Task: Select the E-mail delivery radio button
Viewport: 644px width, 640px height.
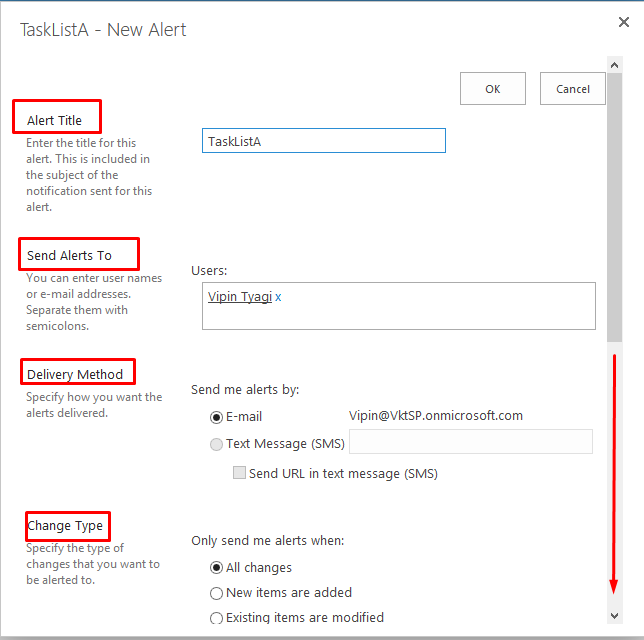Action: 216,417
